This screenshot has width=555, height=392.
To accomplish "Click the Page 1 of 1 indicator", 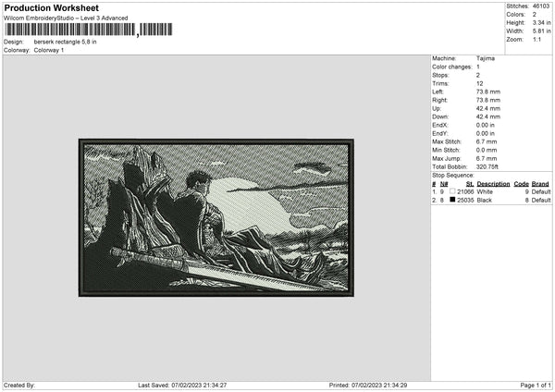I will 536,386.
